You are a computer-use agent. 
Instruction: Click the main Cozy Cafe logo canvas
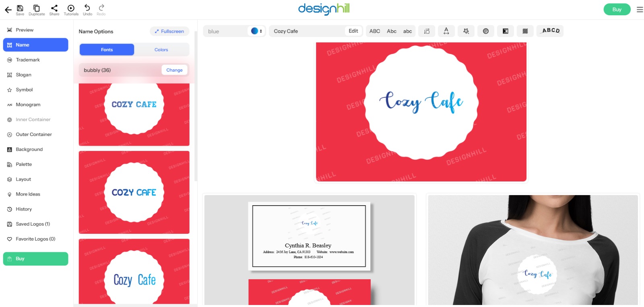click(x=421, y=112)
